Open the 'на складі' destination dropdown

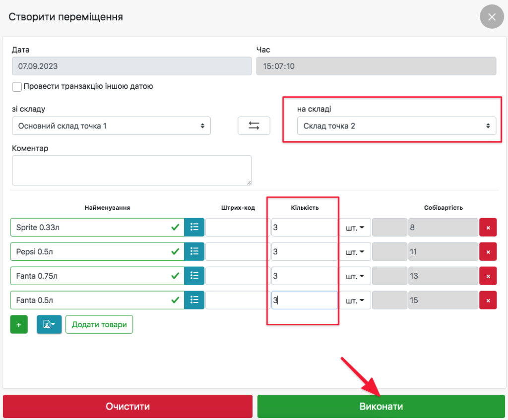pos(396,126)
